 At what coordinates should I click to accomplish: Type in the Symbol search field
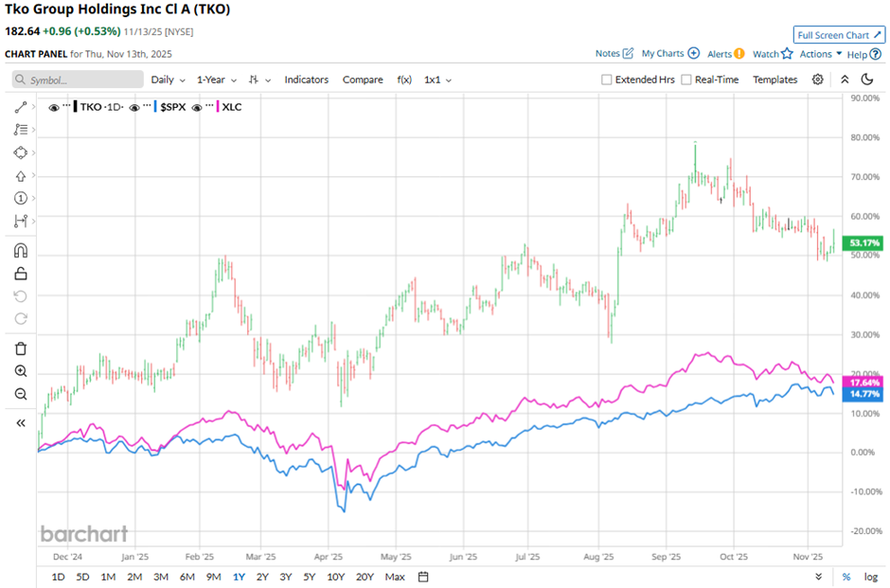pyautogui.click(x=79, y=80)
